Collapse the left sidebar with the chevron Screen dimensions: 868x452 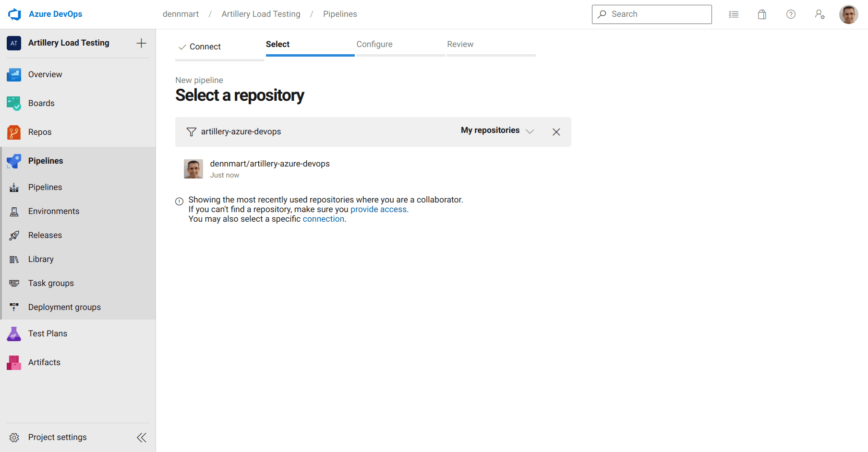coord(142,437)
